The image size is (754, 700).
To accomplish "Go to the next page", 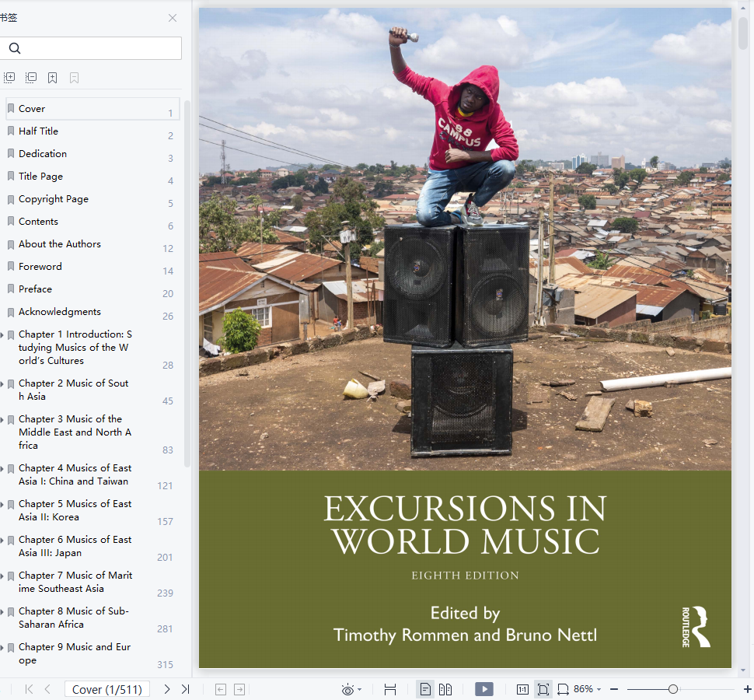I will [166, 689].
